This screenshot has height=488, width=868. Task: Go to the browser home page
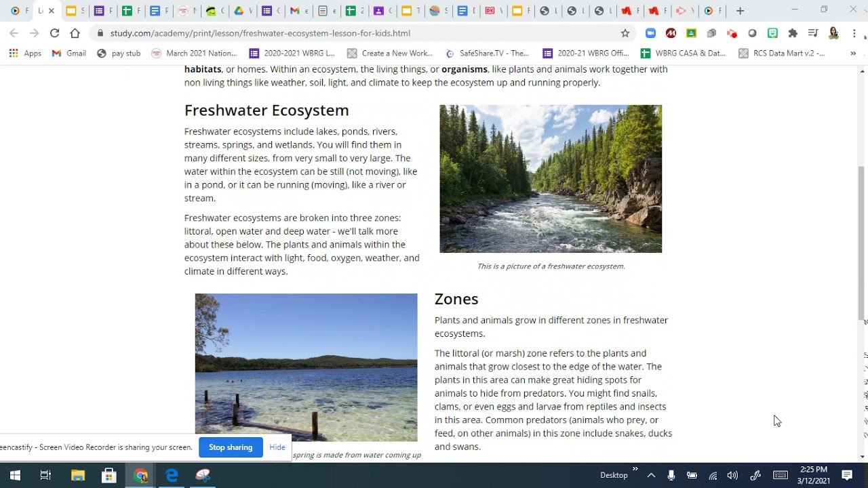75,33
